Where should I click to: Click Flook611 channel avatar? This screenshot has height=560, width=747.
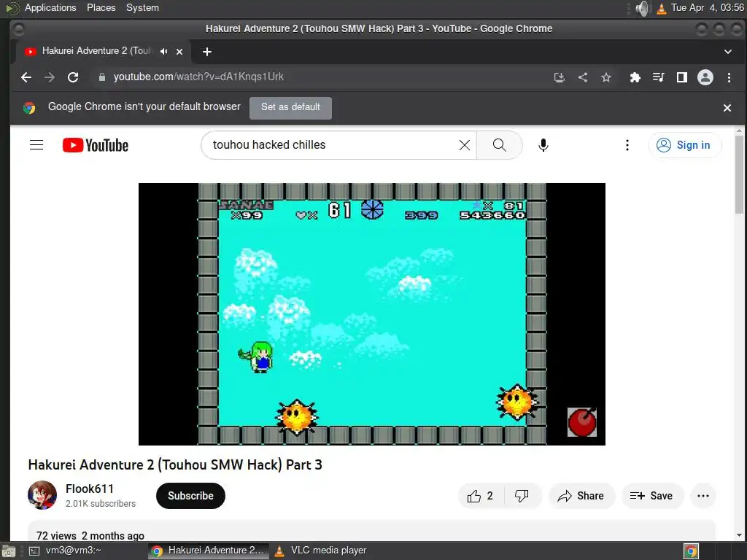[42, 495]
